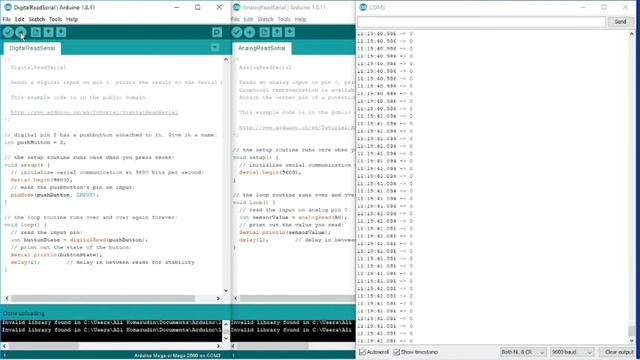640x360 pixels.
Task: Click Upload icon in DigitalReadSerial window
Action: (21, 32)
